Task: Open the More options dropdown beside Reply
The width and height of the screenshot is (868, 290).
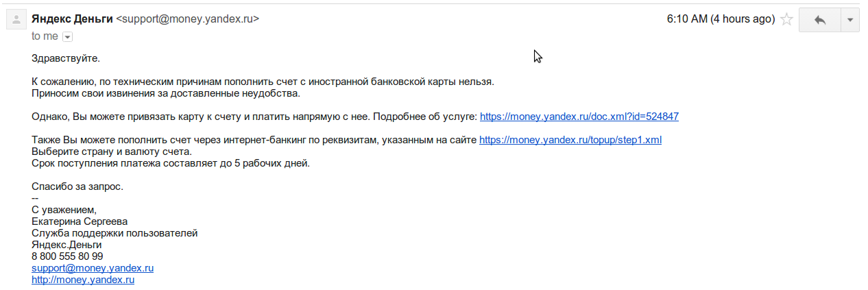Action: (x=850, y=20)
